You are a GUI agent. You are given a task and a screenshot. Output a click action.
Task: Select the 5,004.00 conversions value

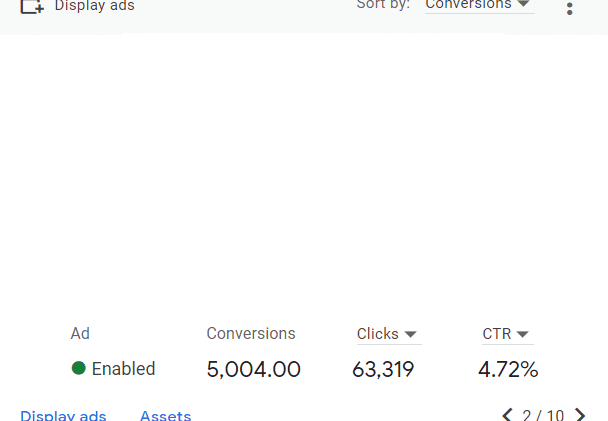pyautogui.click(x=254, y=369)
